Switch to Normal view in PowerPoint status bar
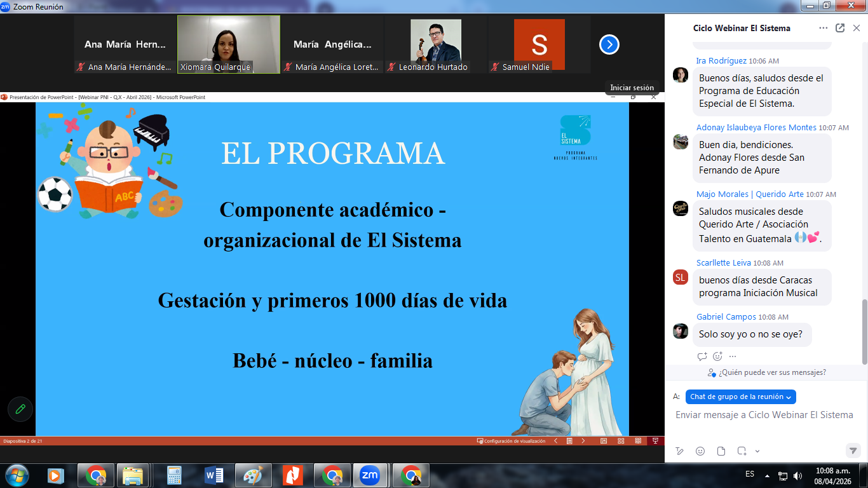 (604, 441)
